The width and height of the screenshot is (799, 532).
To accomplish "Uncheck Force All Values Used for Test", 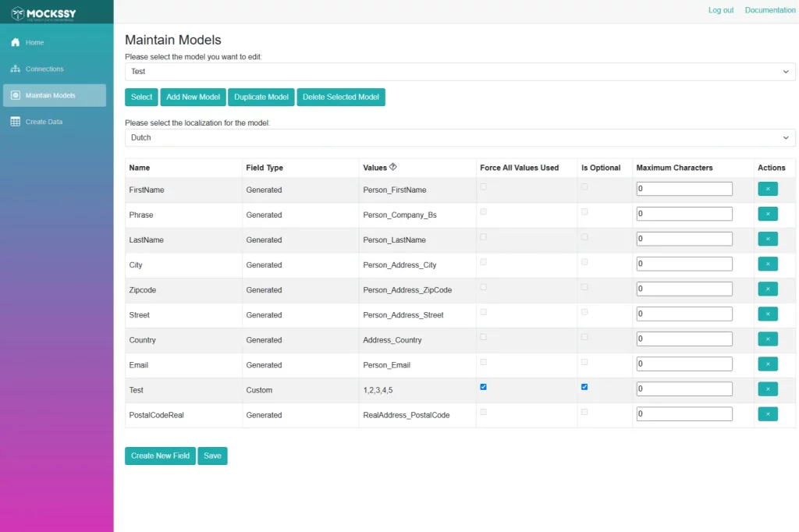I will click(x=483, y=387).
